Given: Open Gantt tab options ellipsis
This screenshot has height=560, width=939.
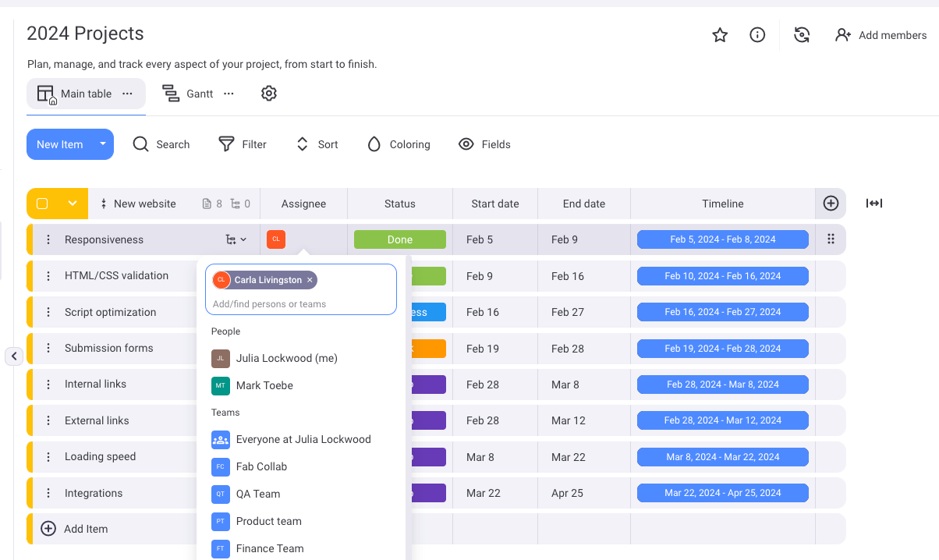Looking at the screenshot, I should pos(229,94).
